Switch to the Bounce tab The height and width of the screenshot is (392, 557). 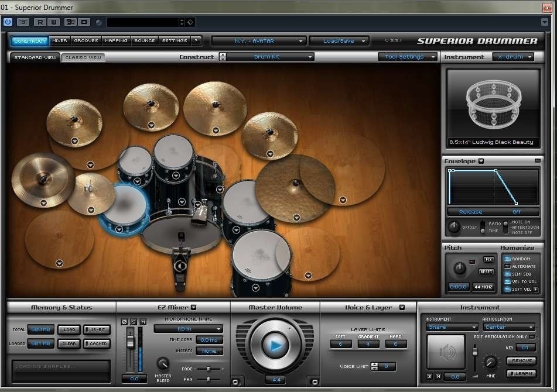(x=145, y=41)
